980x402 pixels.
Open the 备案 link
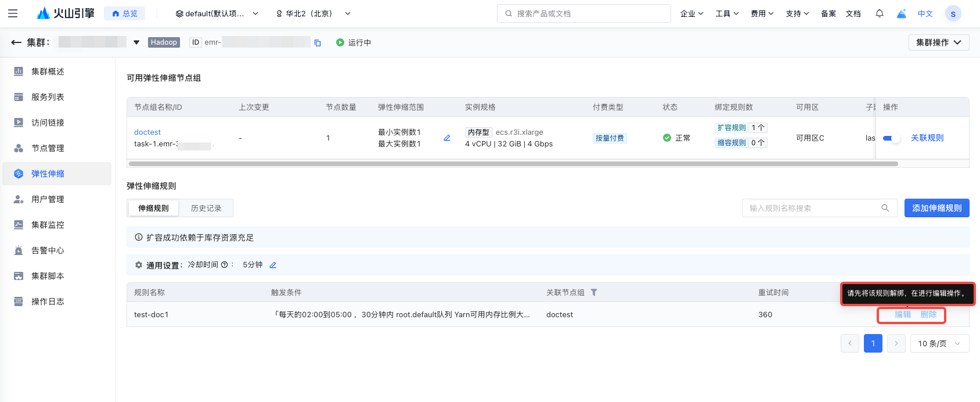828,13
